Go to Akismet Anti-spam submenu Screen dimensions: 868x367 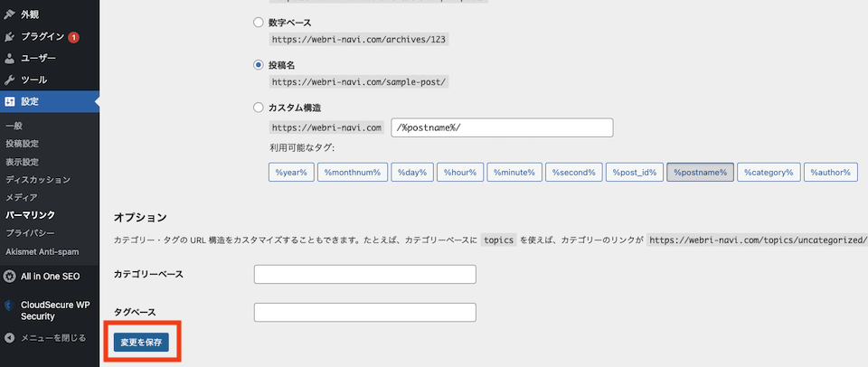click(x=42, y=252)
